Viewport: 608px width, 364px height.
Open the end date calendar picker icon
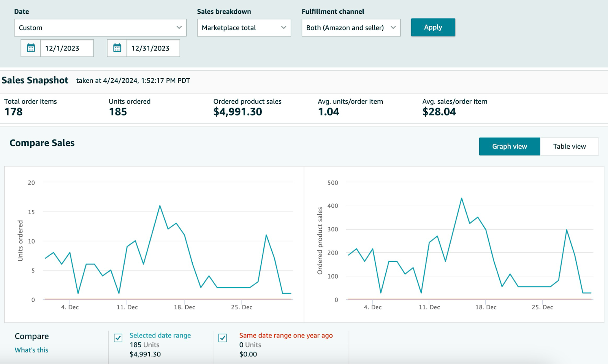117,48
